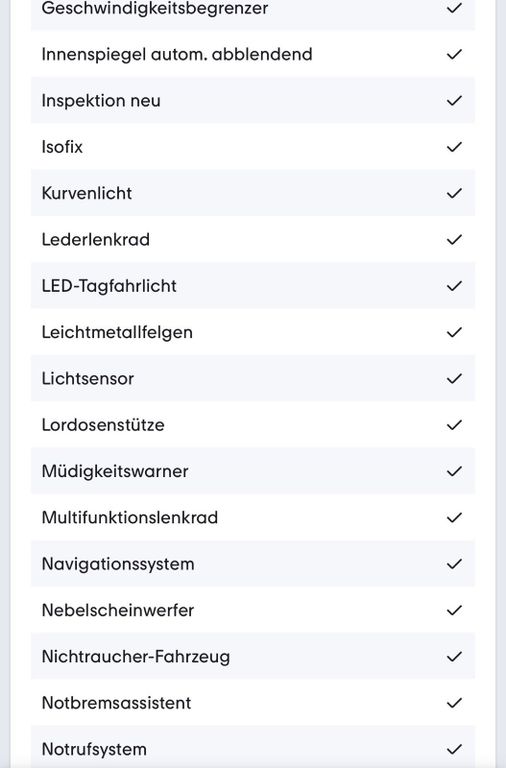Click the checkmark beside Notrufsystem
The width and height of the screenshot is (506, 768).
[x=454, y=749]
